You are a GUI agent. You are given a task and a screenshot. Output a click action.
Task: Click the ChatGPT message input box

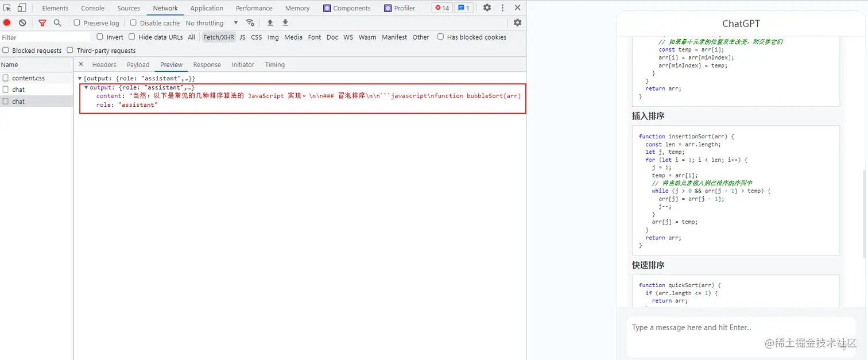pos(741,337)
